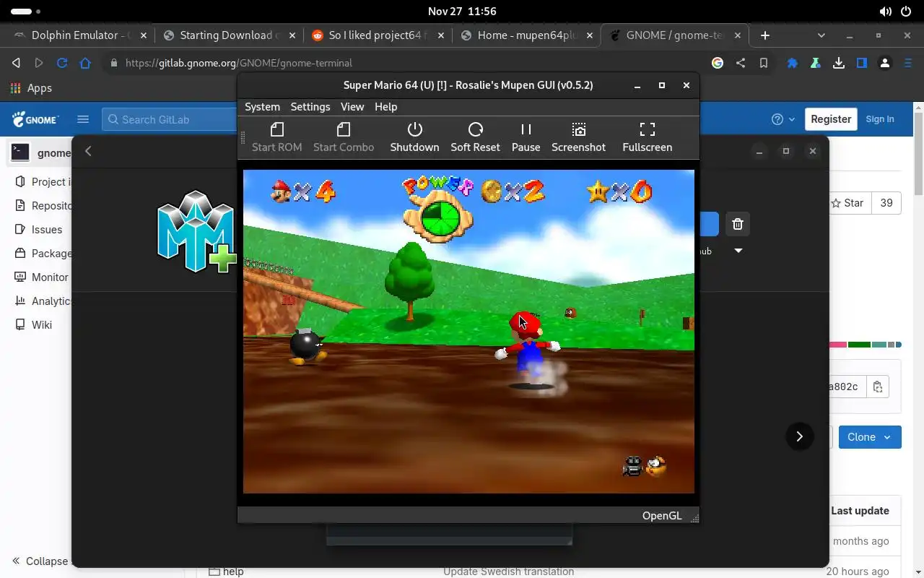Go to next slide with right arrow

799,436
